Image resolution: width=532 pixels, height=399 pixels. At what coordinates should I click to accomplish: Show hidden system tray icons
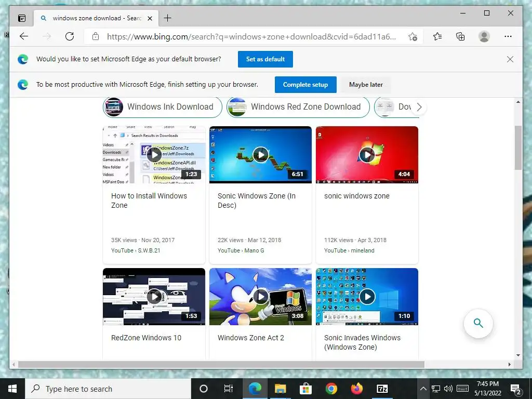423,389
